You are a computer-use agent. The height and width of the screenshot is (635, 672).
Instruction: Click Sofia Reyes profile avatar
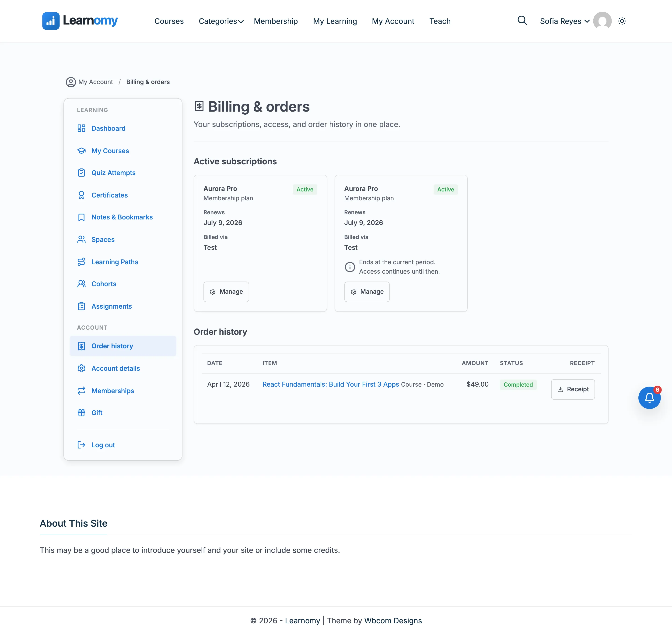coord(602,21)
